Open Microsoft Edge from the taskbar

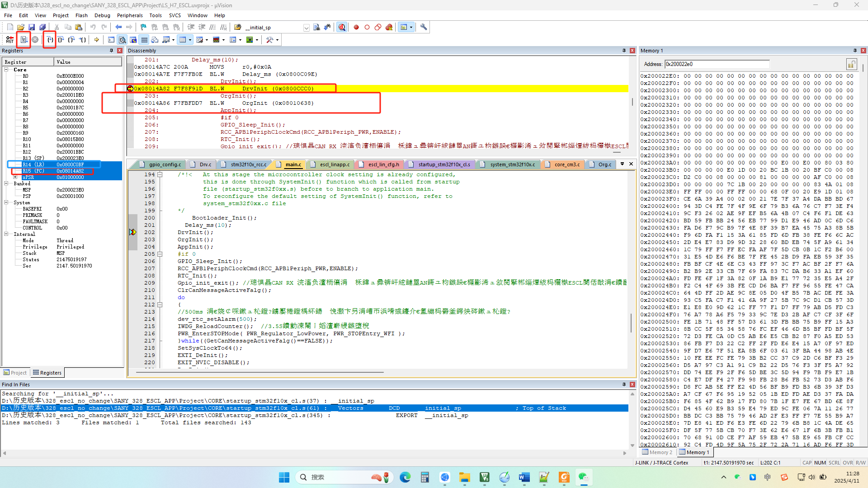tap(405, 477)
